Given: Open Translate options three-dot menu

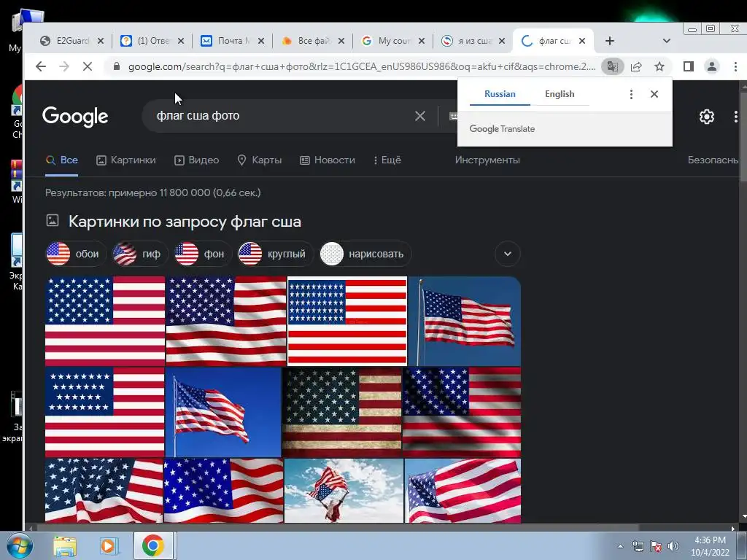Looking at the screenshot, I should [x=631, y=94].
